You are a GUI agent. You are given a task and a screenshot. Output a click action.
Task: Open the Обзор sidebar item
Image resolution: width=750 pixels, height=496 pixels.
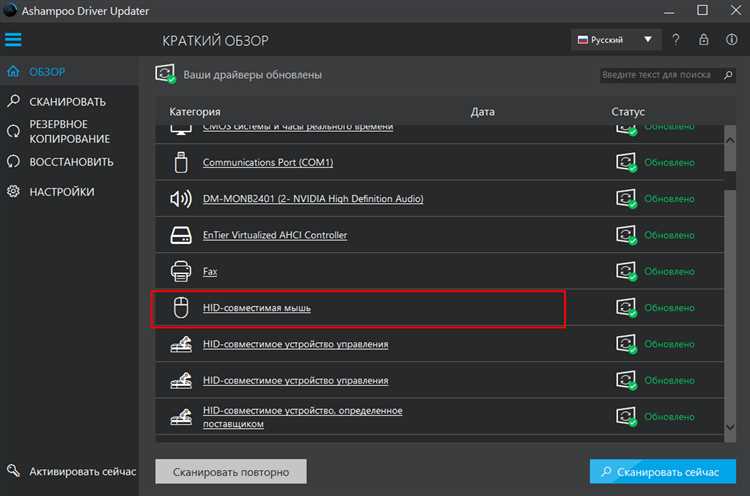(x=69, y=72)
